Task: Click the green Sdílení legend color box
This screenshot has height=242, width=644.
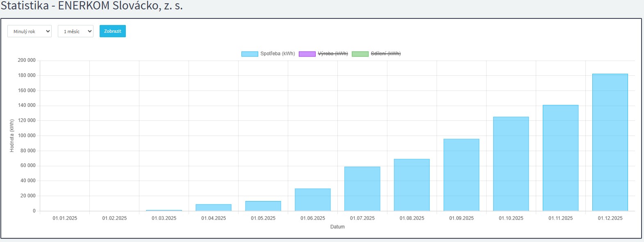Action: click(x=360, y=54)
